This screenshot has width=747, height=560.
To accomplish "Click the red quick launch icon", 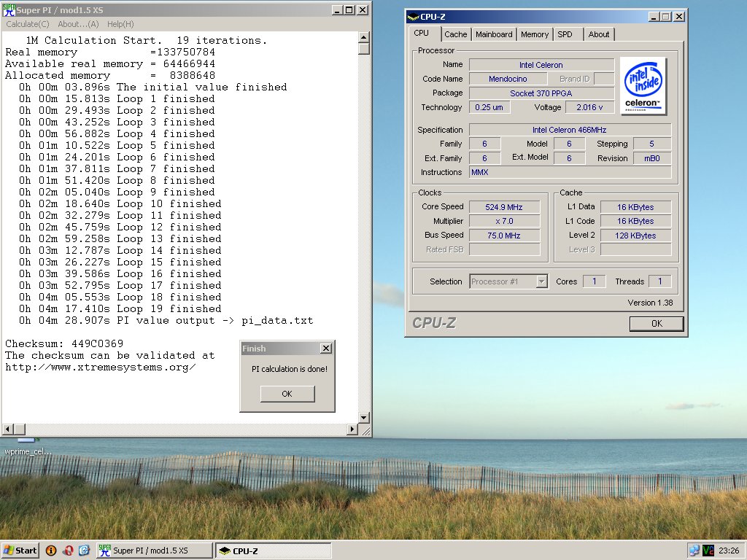I will [68, 551].
